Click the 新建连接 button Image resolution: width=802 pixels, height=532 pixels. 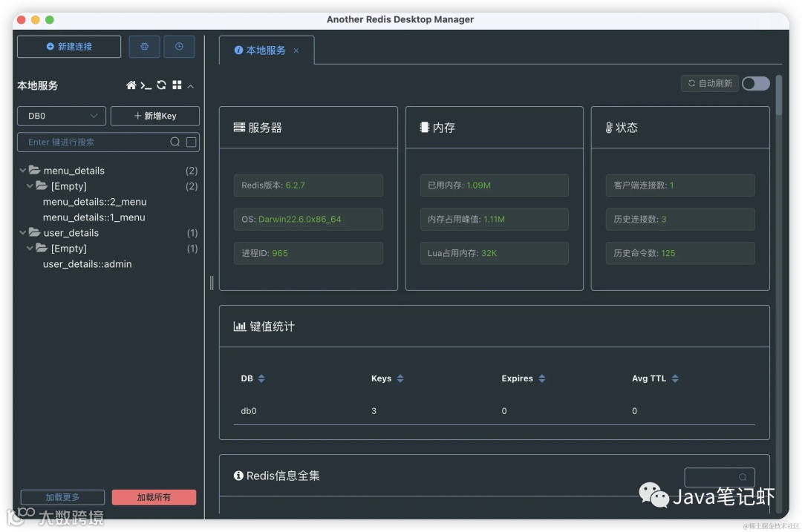pyautogui.click(x=69, y=47)
